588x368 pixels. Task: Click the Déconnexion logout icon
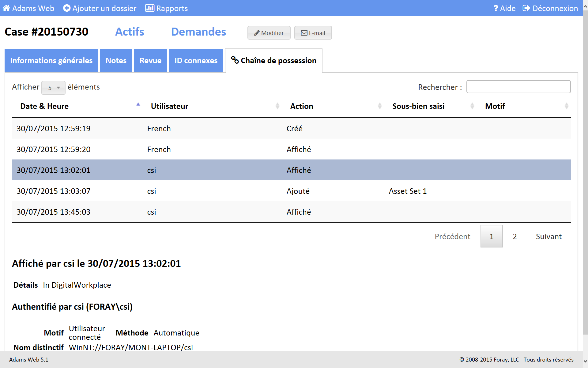[x=526, y=8]
